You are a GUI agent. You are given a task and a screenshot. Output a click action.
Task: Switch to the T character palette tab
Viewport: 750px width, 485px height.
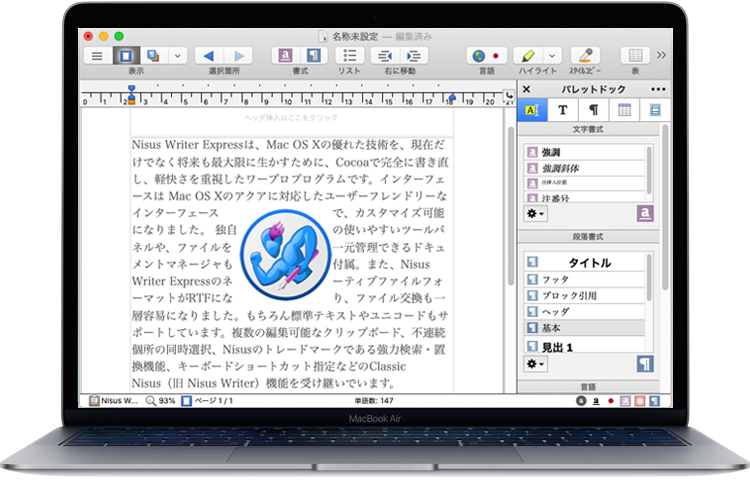[x=563, y=110]
